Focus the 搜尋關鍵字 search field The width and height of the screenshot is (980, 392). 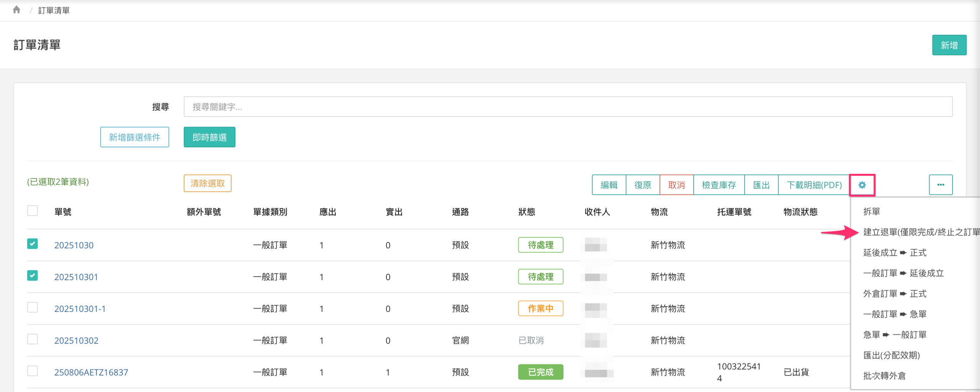(568, 107)
